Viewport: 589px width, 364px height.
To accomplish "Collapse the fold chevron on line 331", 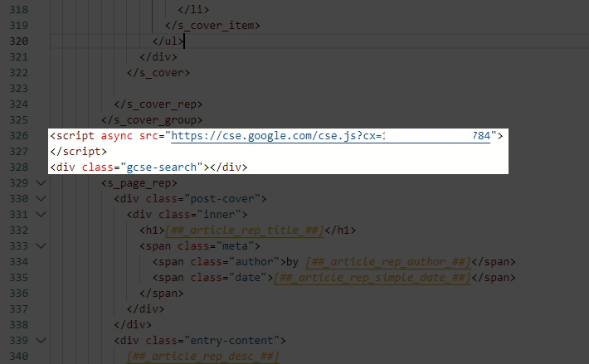I will click(41, 215).
